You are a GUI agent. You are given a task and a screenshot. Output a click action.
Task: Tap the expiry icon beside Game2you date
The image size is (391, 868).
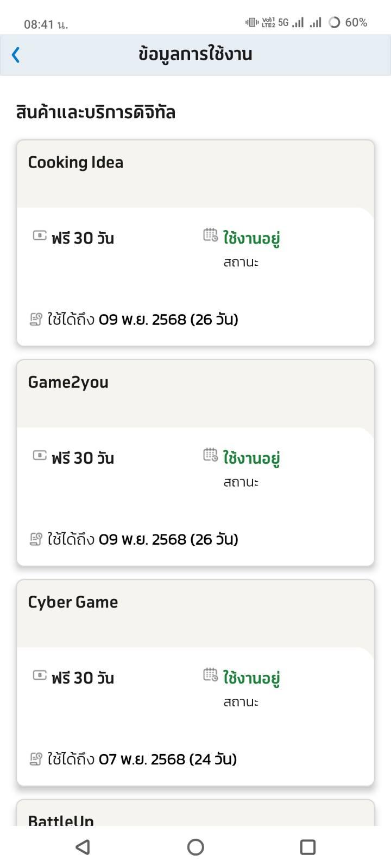pos(36,539)
